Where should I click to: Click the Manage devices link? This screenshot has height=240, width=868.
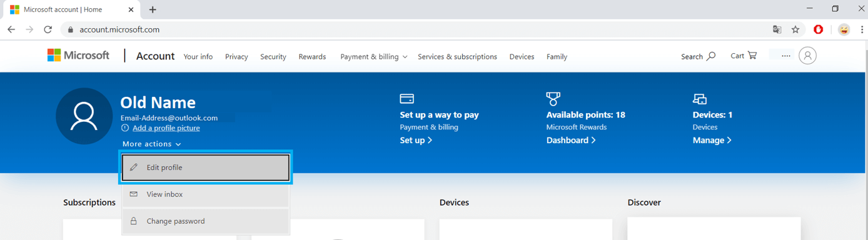click(712, 140)
